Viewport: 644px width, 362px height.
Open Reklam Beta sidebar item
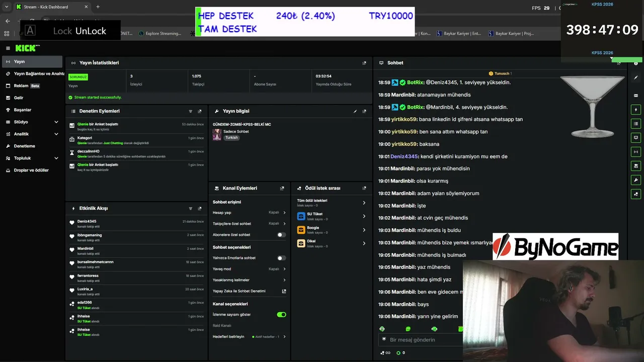tap(32, 86)
